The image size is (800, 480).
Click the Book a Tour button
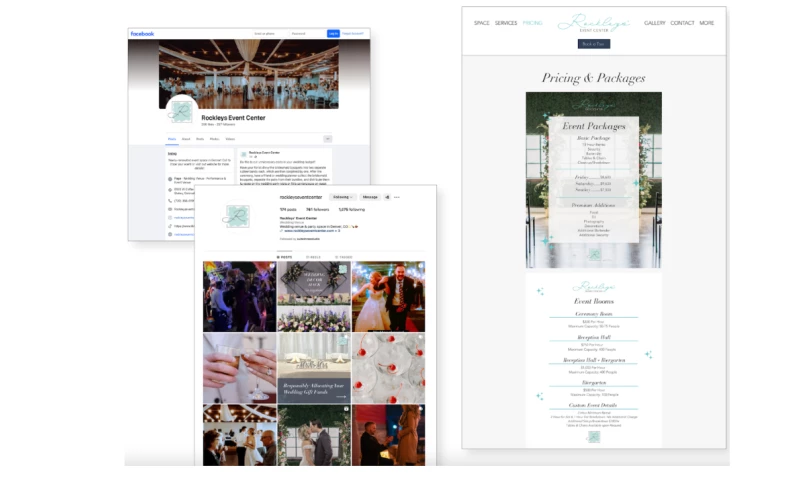[x=593, y=44]
